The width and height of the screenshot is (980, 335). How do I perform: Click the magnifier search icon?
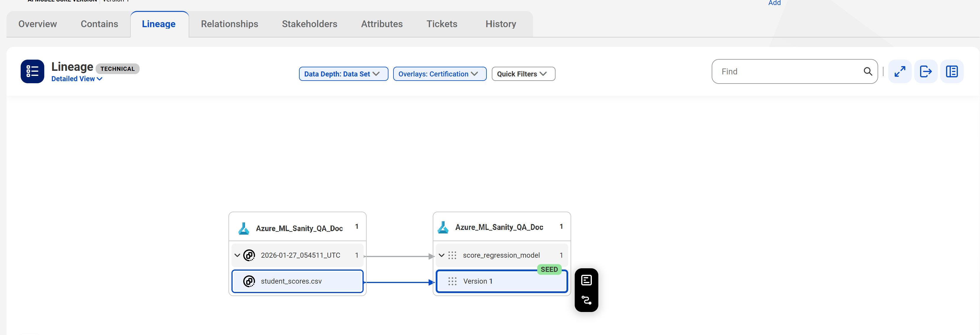(868, 71)
